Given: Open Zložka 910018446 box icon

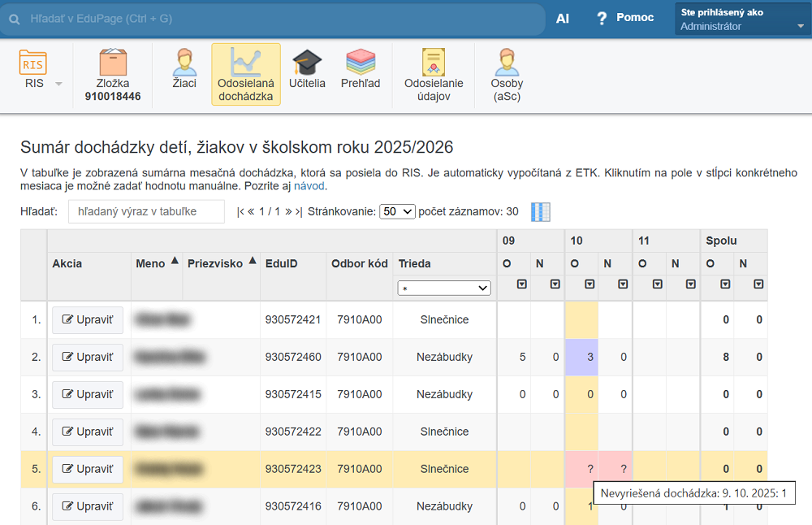Looking at the screenshot, I should [x=113, y=63].
